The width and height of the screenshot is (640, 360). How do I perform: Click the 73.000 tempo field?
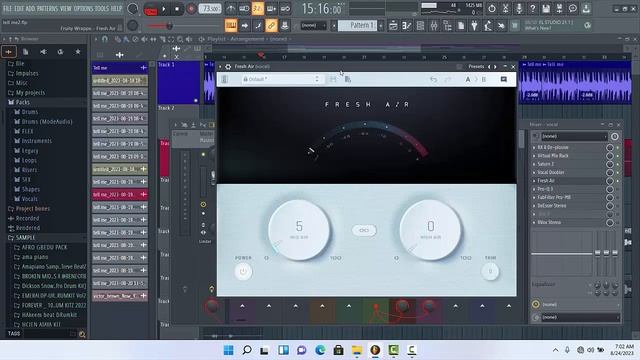(210, 9)
